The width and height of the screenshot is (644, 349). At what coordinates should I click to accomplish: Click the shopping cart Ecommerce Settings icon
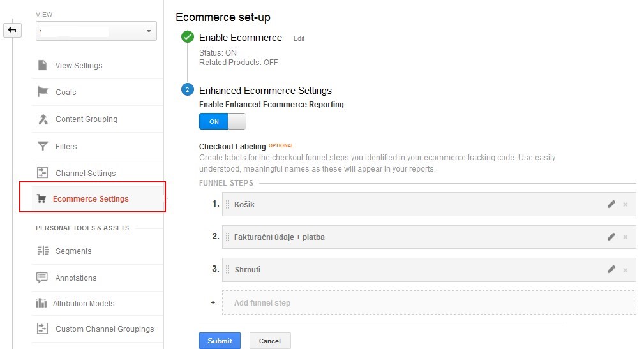(x=41, y=198)
